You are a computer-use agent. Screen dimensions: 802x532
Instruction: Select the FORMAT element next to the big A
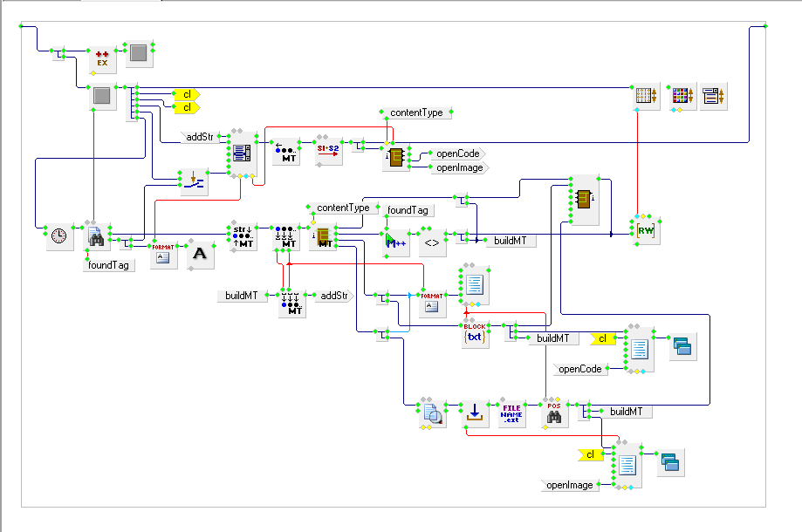click(x=164, y=255)
